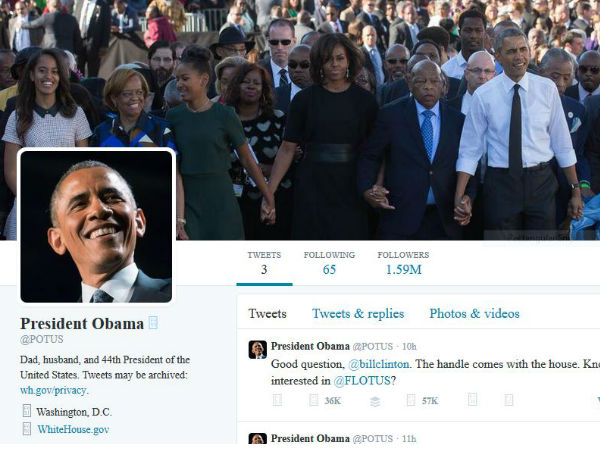Screen dimensions: 600x450
Task: Open the large President Obama profile photo
Action: (x=96, y=227)
